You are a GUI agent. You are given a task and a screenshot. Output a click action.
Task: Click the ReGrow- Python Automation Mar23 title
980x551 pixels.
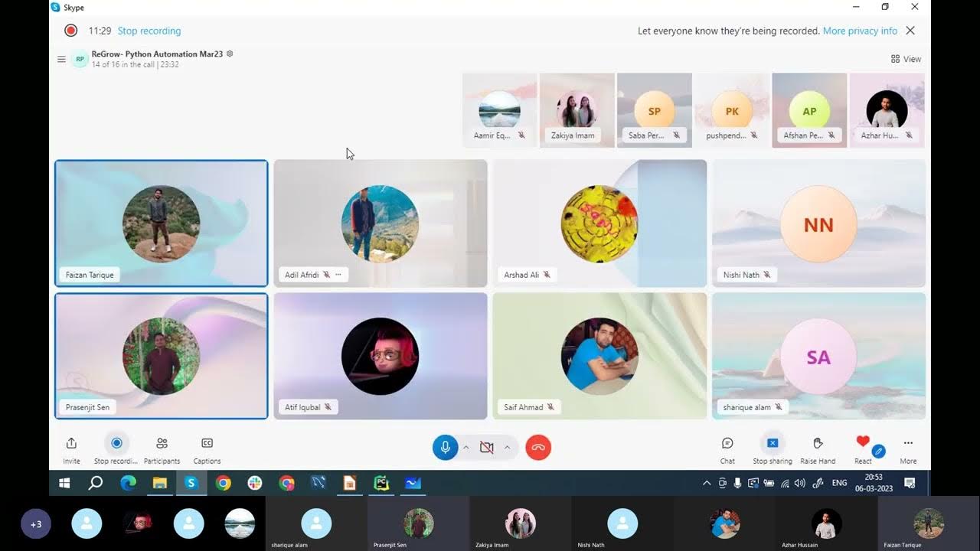(x=157, y=54)
